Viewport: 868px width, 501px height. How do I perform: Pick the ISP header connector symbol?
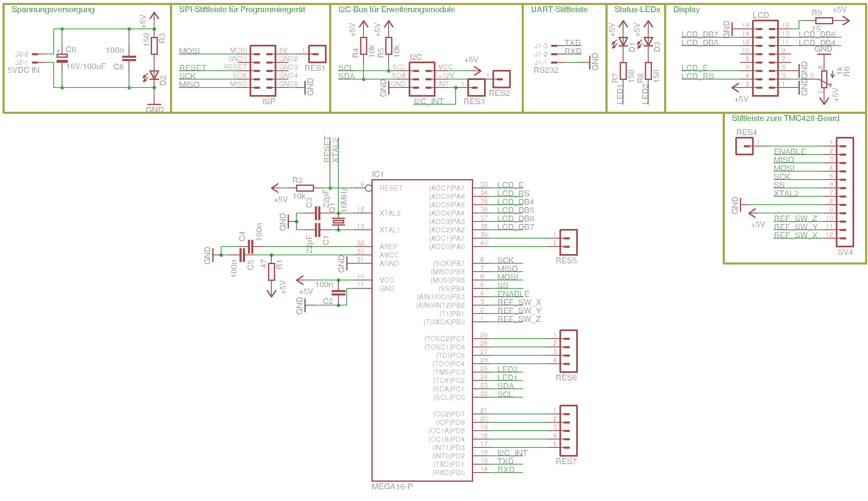pyautogui.click(x=263, y=71)
